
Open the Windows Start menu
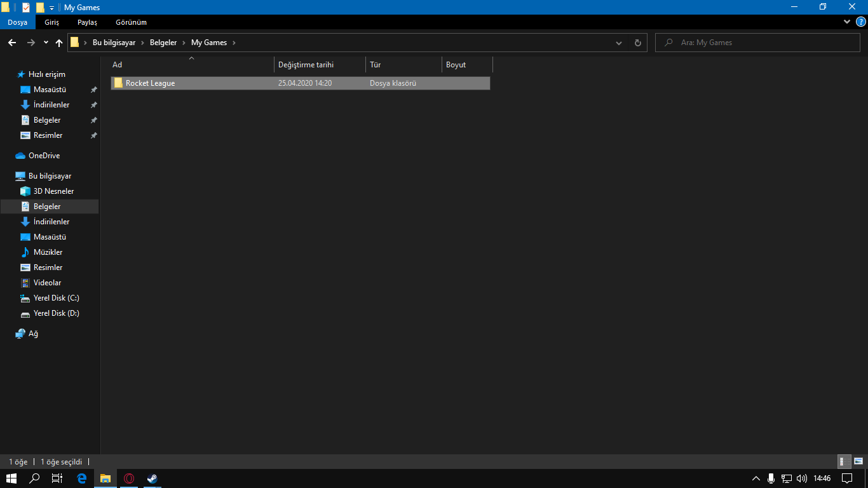[11, 478]
